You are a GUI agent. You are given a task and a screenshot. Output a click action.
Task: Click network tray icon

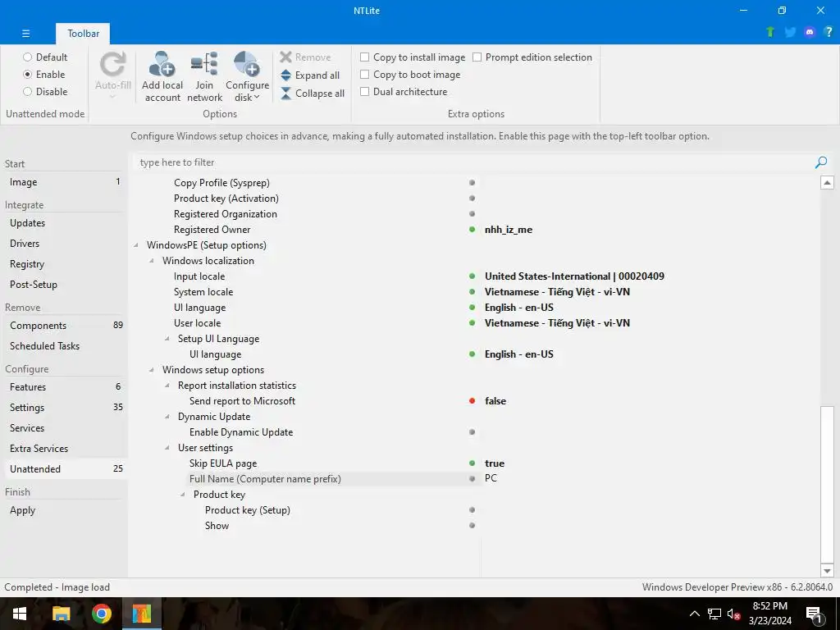coord(714,614)
